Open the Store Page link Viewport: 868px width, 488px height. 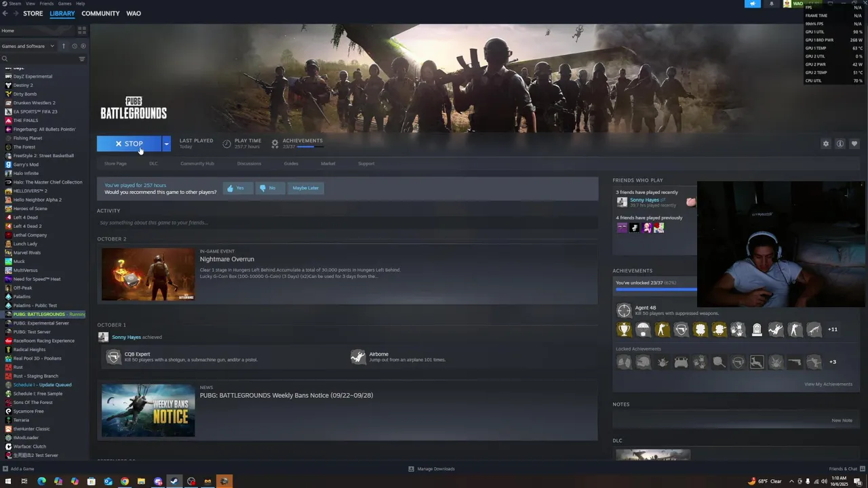coord(115,163)
